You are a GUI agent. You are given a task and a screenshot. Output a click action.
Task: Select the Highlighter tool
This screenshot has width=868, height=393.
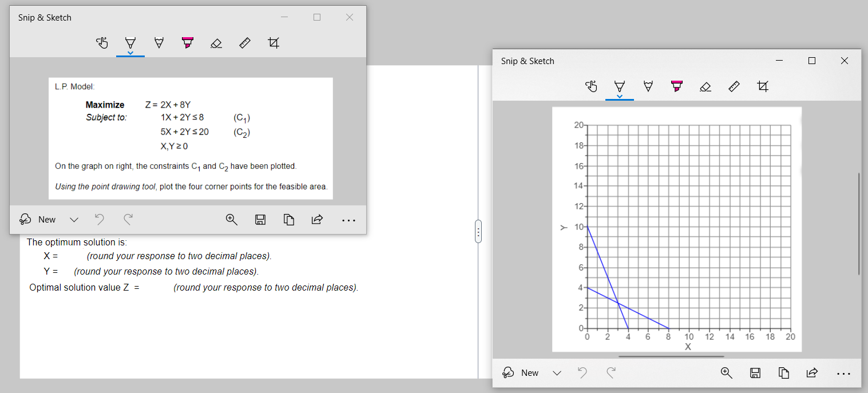(x=187, y=42)
